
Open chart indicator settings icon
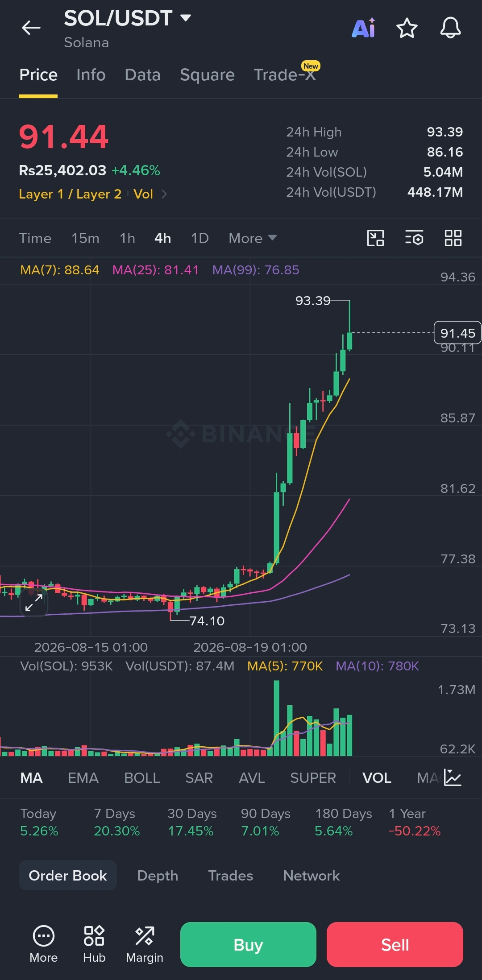coord(414,238)
